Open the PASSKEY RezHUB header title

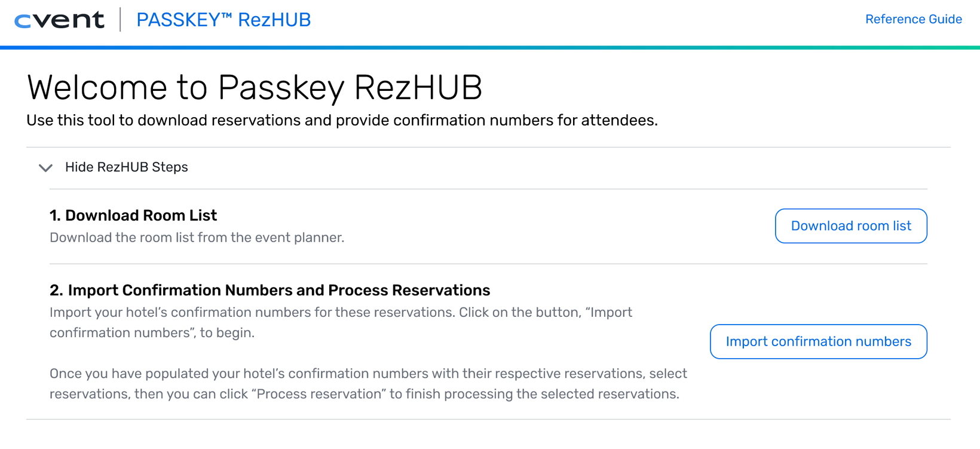coord(223,20)
